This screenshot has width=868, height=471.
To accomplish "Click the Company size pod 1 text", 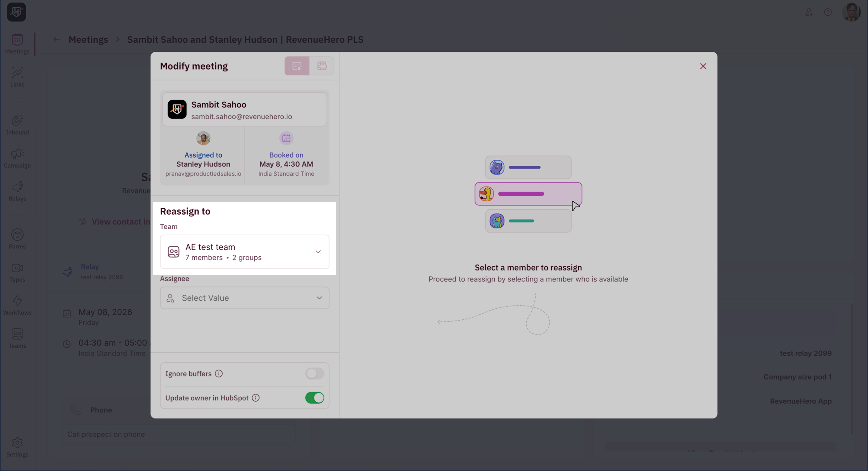I will click(797, 377).
